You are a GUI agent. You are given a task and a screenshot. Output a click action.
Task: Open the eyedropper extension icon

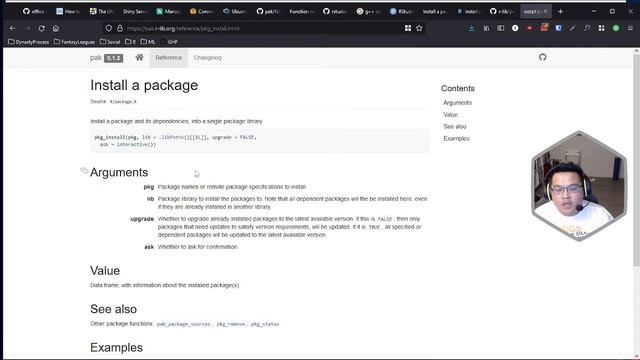pyautogui.click(x=573, y=28)
